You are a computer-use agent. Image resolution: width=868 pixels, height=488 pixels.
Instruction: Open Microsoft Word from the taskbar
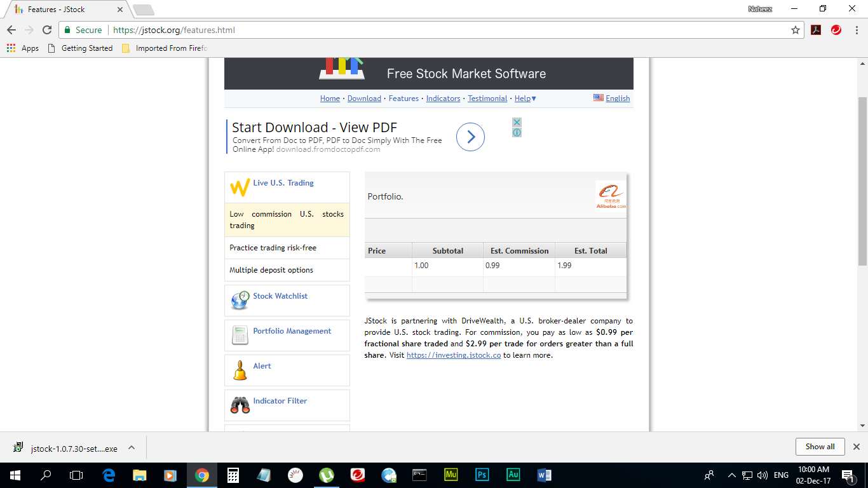545,475
